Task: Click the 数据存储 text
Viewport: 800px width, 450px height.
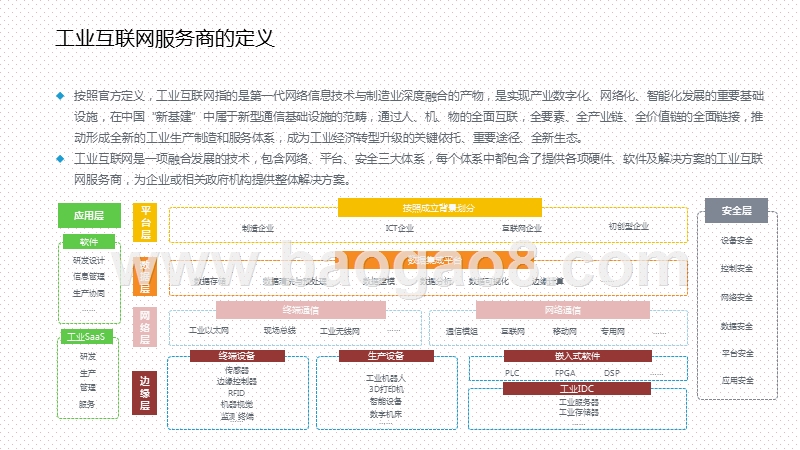Action: pos(210,281)
